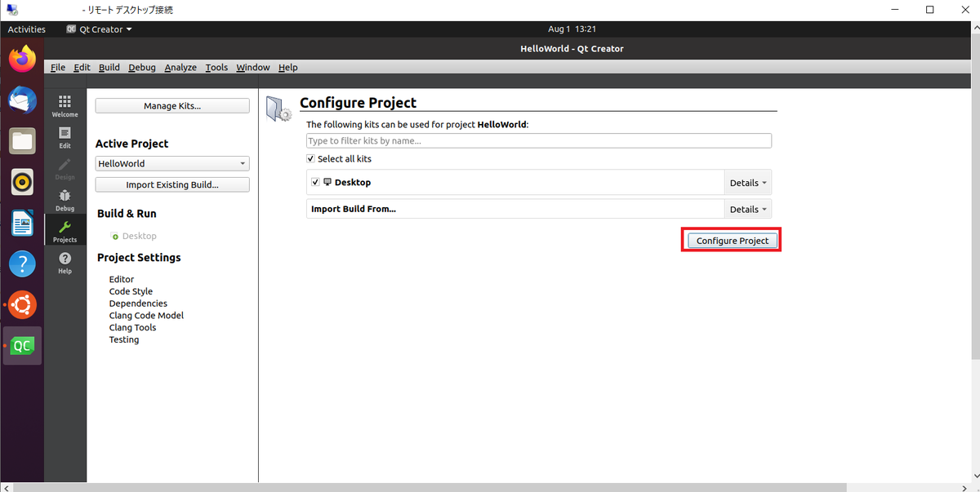Switch to Edit mode
This screenshot has width=980, height=492.
[65, 136]
